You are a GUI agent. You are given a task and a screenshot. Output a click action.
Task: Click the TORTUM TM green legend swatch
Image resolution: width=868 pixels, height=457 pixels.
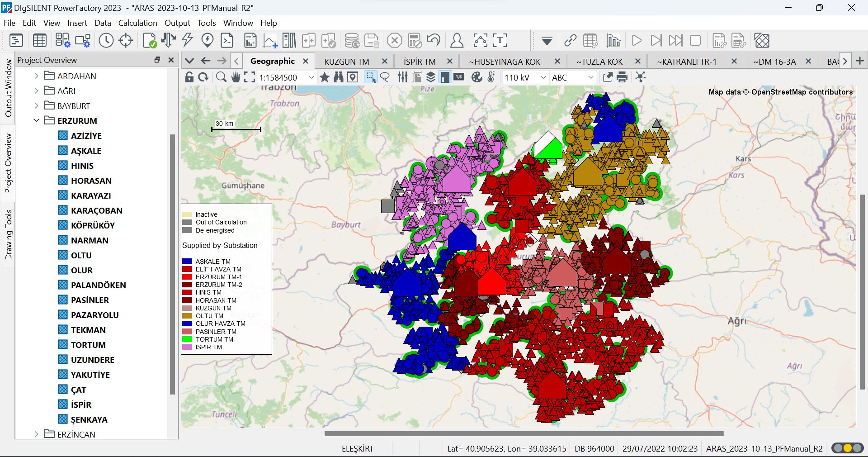(187, 339)
